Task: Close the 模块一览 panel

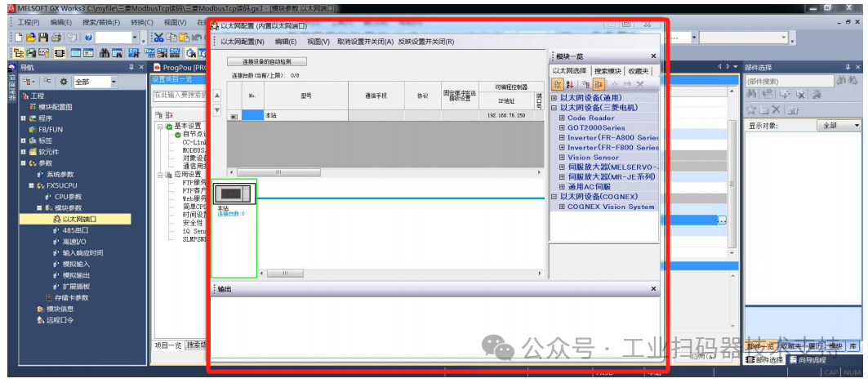Action: point(653,56)
